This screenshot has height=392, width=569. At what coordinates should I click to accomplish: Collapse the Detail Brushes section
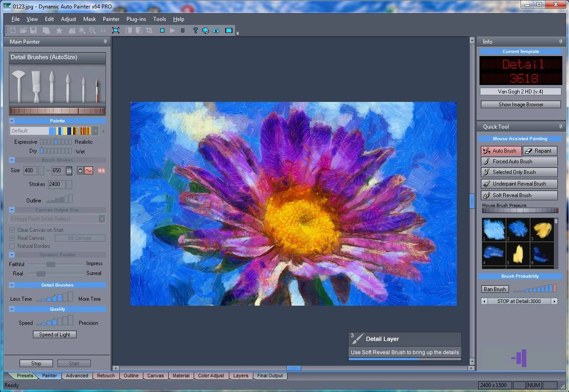12,285
